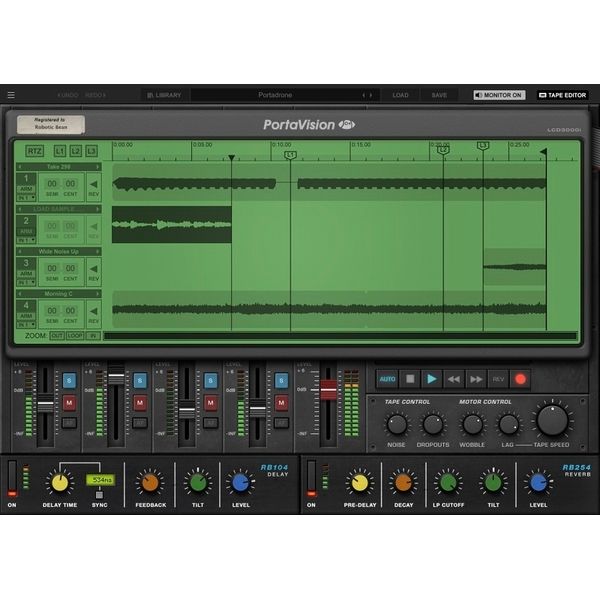Click the yellow Delay Time knob
Screen dimensions: 600x600
click(60, 483)
